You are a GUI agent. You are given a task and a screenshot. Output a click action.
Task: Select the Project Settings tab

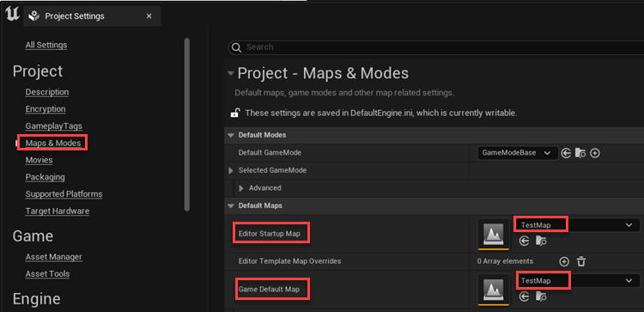(92, 16)
